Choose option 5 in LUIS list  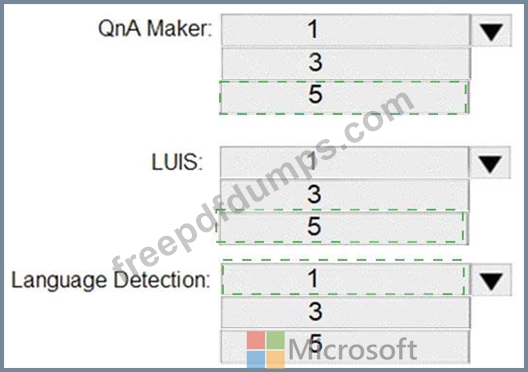341,226
